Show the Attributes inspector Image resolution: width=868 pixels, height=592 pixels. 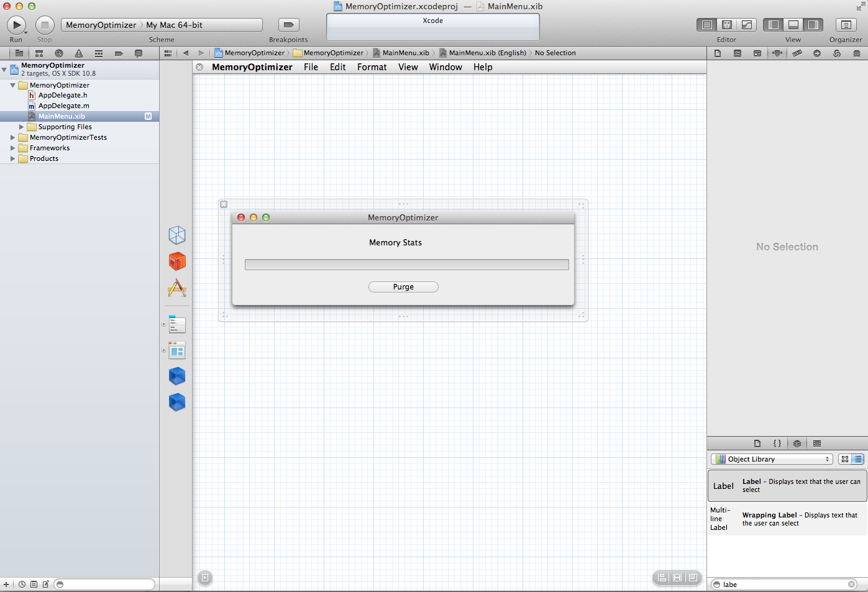(x=777, y=53)
